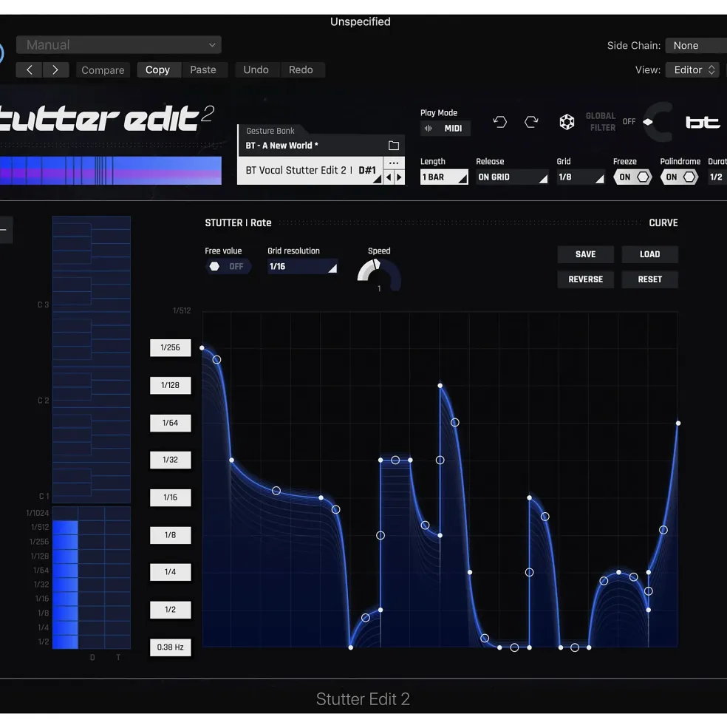727x728 pixels.
Task: Click the 0.38 Hz rate label
Action: pyautogui.click(x=171, y=647)
